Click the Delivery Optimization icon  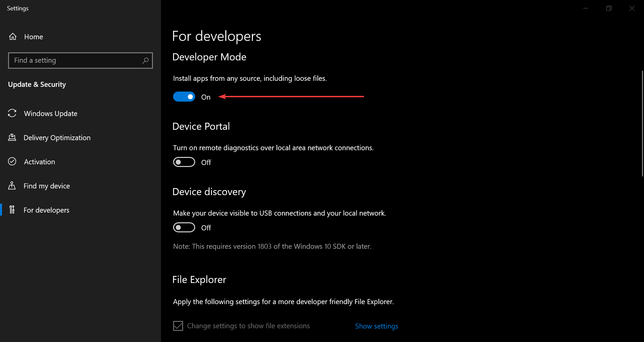tap(12, 137)
